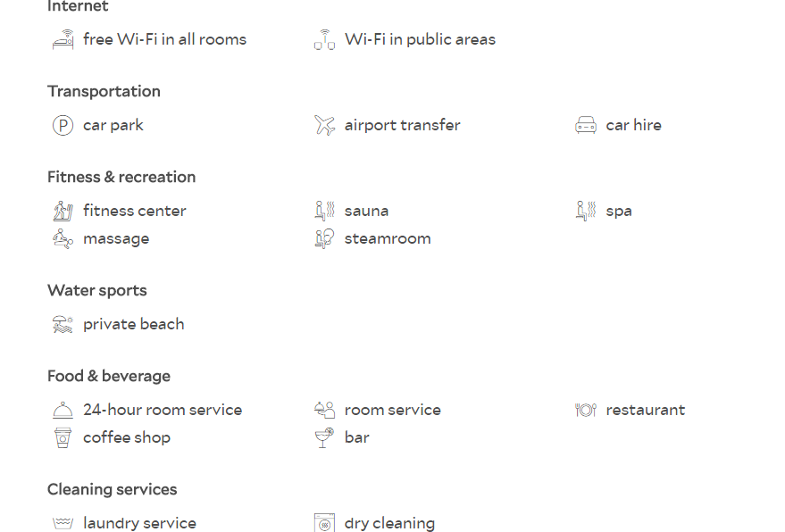This screenshot has width=785, height=532.
Task: Click the spa icon
Action: 586,211
